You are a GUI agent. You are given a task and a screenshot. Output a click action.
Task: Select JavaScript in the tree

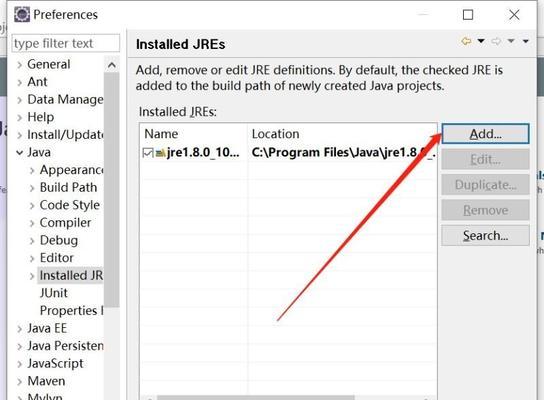[x=55, y=364]
